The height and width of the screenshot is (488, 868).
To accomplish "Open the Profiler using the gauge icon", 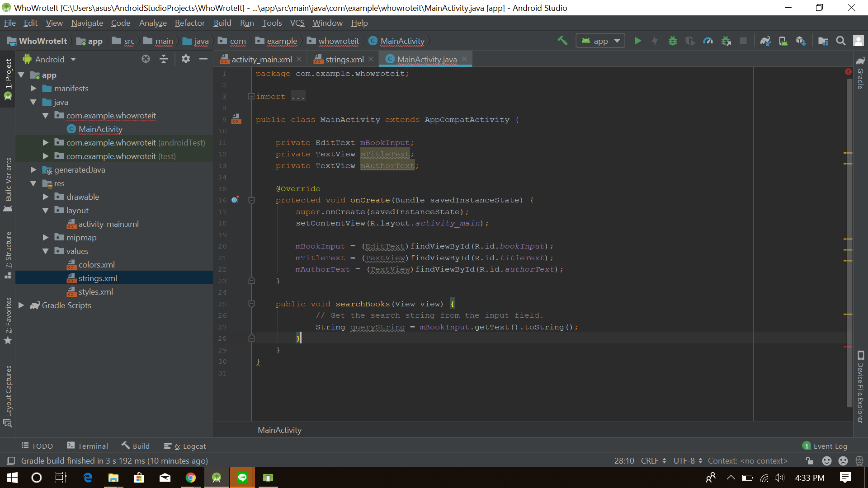I will pos(708,41).
